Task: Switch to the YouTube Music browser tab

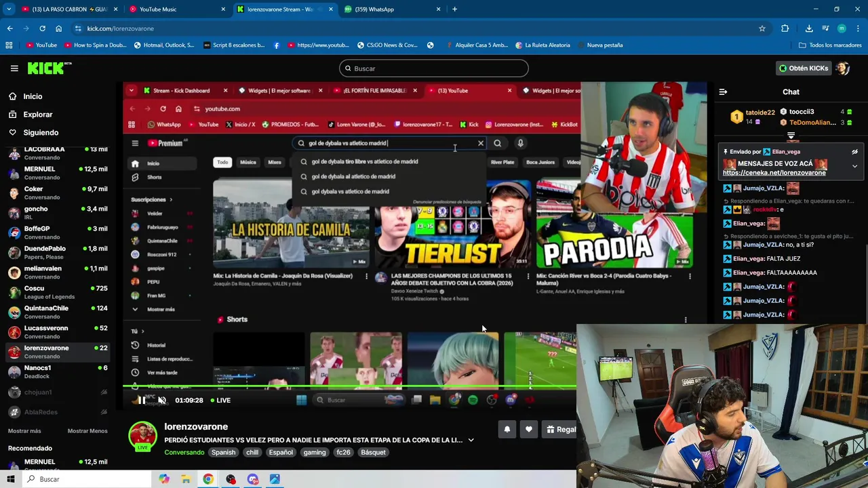Action: pos(176,9)
